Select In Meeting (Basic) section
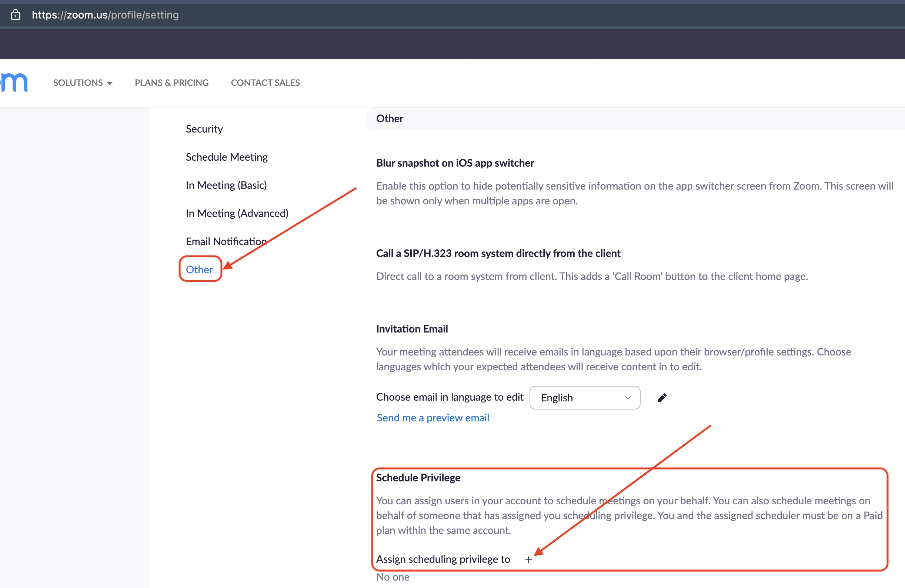 [x=226, y=185]
